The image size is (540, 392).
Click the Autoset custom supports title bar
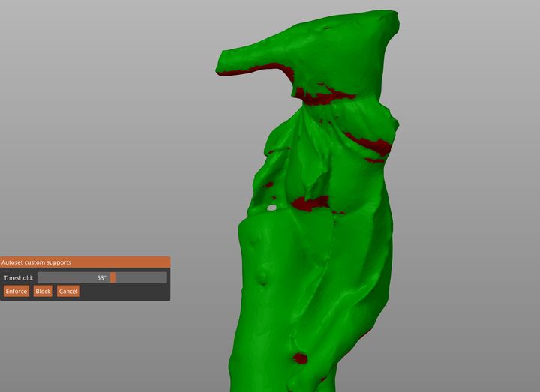coord(85,262)
